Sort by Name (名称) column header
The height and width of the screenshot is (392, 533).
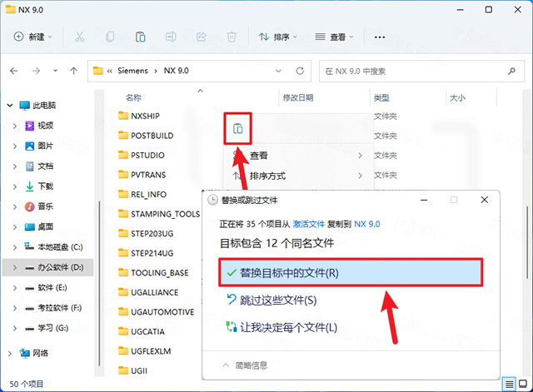point(133,98)
